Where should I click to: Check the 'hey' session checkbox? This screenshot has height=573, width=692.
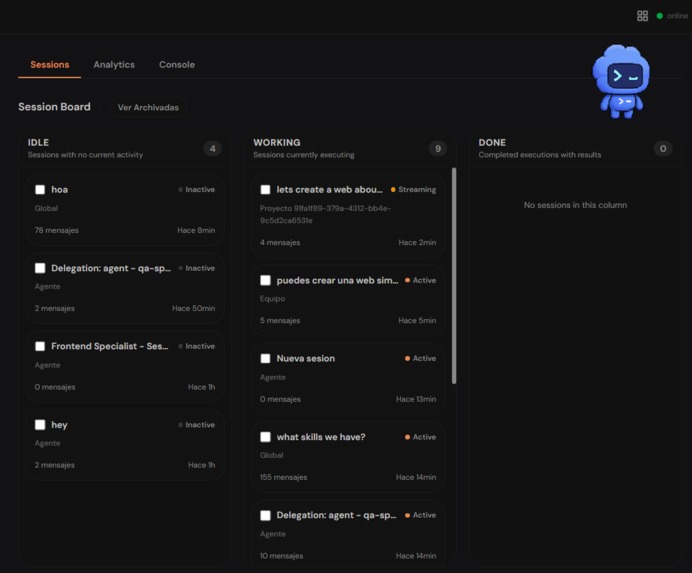[40, 425]
